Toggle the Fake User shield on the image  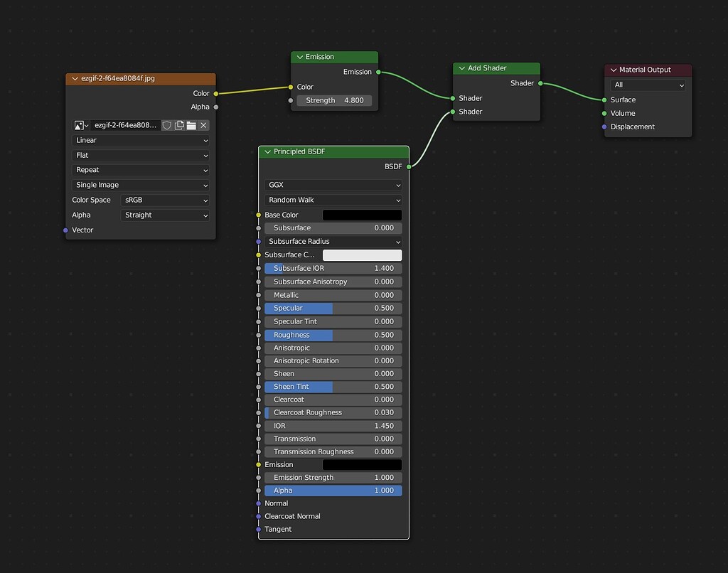point(167,125)
